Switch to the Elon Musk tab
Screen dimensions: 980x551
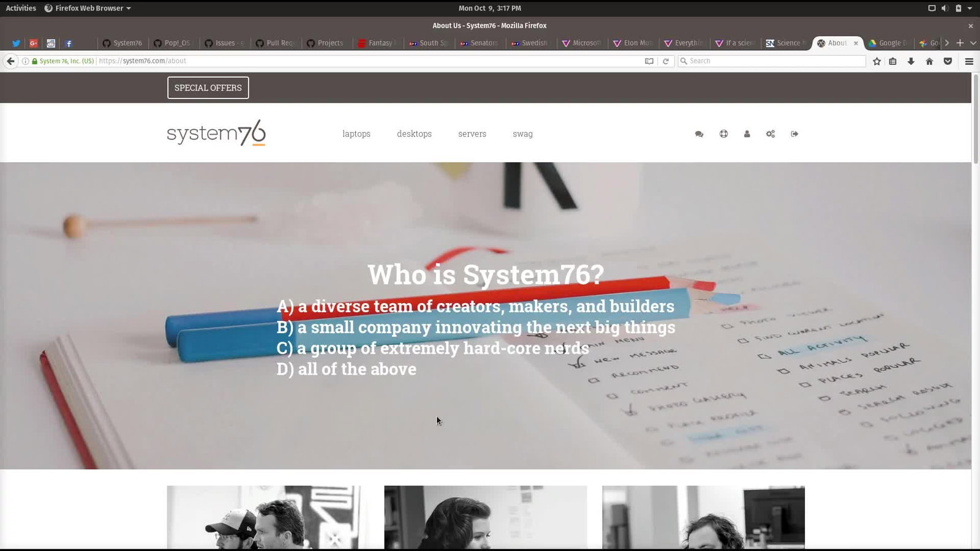click(x=633, y=43)
